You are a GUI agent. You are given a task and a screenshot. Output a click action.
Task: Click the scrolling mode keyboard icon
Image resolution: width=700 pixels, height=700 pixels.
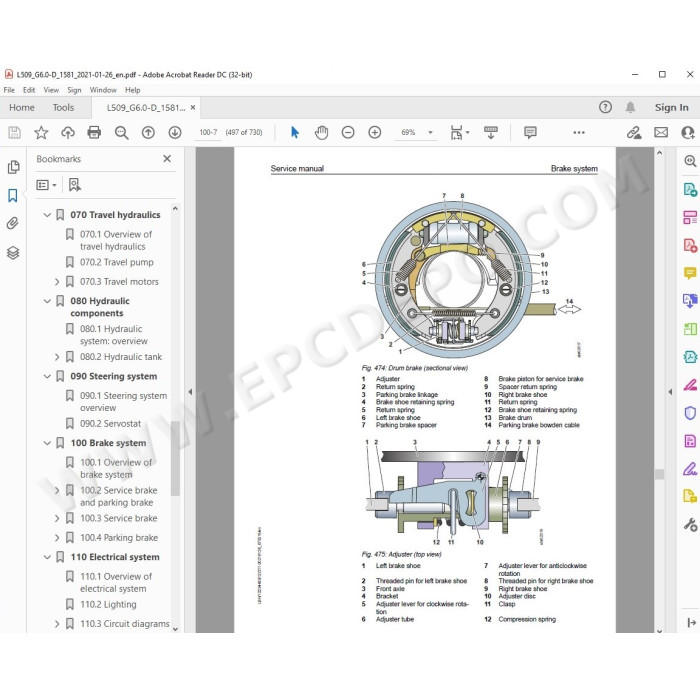[491, 133]
